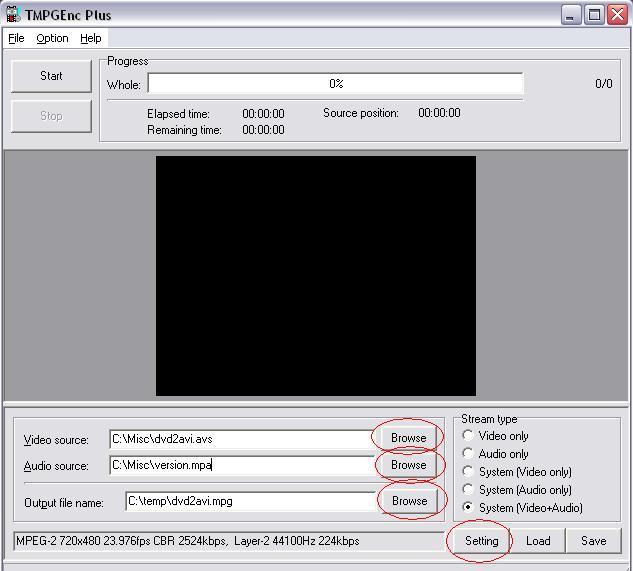Click the Load button
Viewport: 633px width, 571px height.
coord(538,541)
